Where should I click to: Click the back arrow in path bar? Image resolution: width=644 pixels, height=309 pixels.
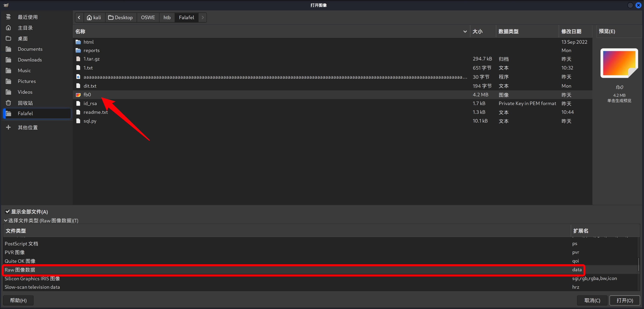click(x=79, y=17)
